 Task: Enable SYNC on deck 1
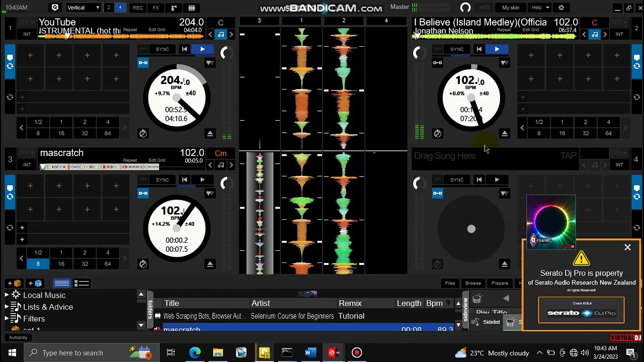coord(163,49)
